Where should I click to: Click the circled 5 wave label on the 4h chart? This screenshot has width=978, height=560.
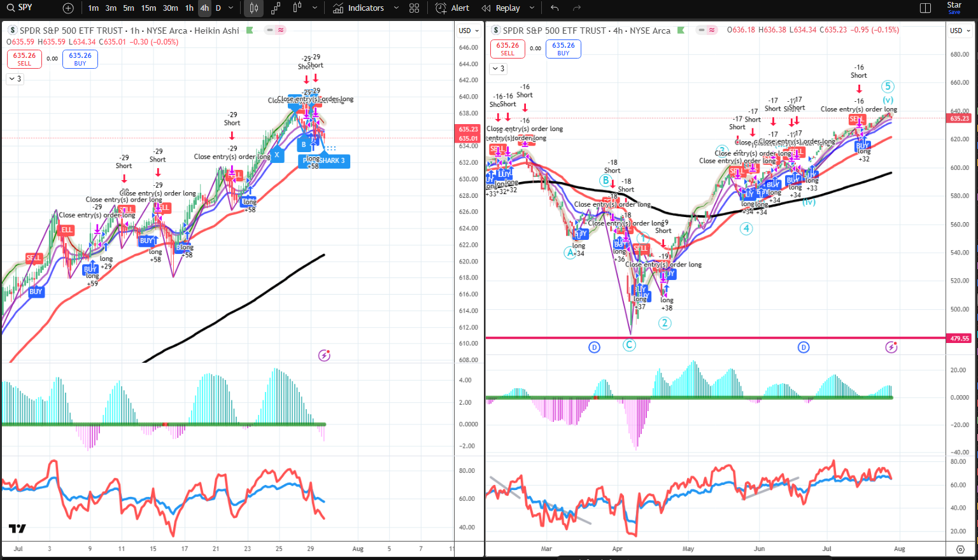888,87
